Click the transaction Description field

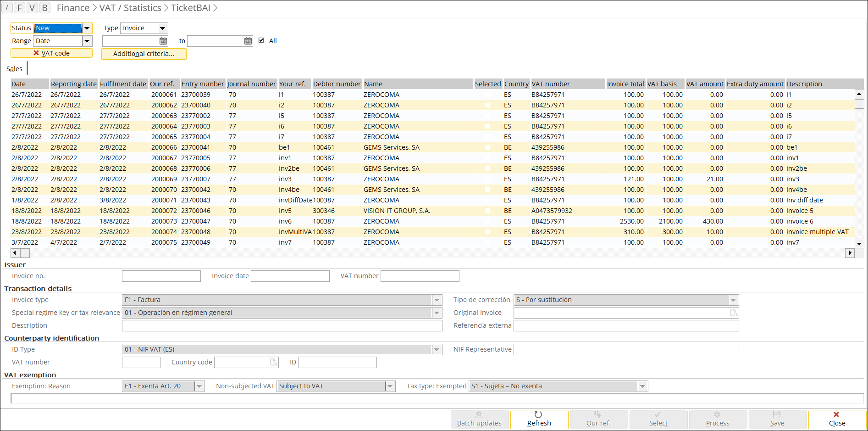coord(282,325)
